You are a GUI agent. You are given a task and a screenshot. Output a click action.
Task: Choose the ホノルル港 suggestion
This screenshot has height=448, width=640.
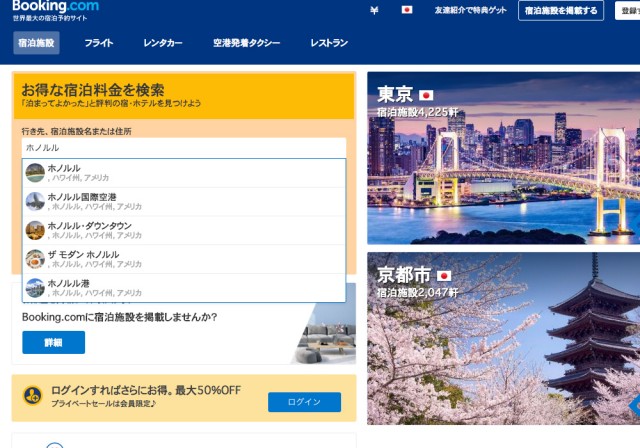(x=184, y=288)
